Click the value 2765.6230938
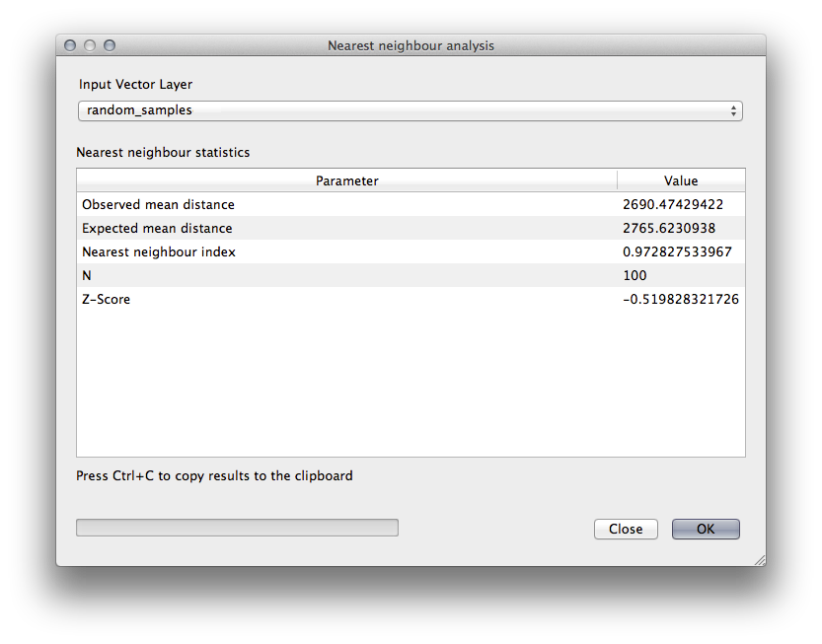Image resolution: width=822 pixels, height=644 pixels. [670, 229]
